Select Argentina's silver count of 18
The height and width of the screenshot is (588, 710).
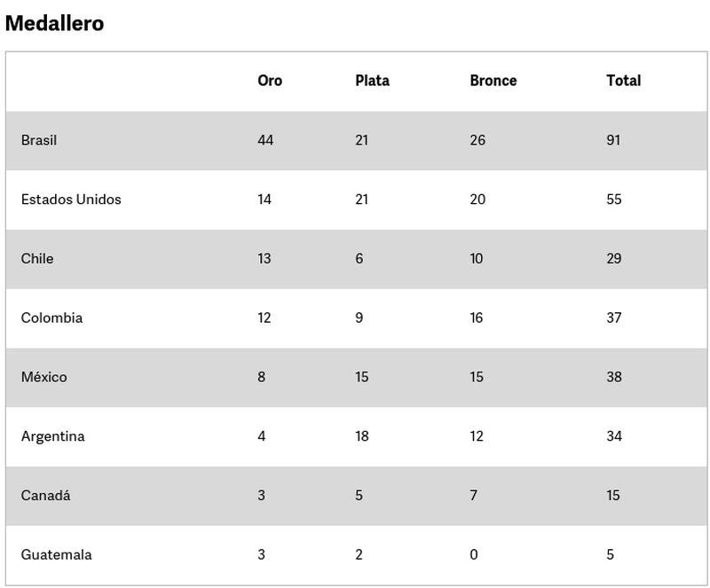pos(362,436)
